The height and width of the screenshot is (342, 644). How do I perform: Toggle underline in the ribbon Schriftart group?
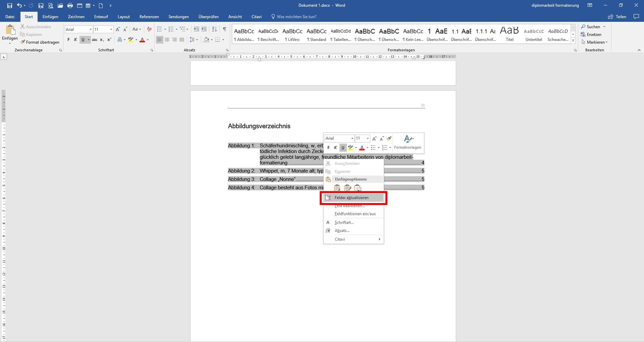[x=83, y=40]
